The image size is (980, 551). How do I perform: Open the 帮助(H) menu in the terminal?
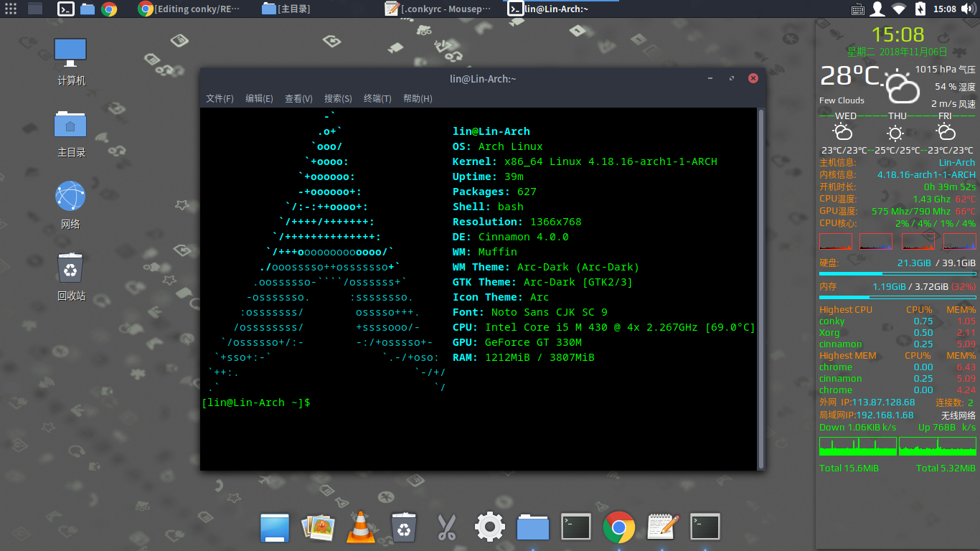(x=418, y=99)
